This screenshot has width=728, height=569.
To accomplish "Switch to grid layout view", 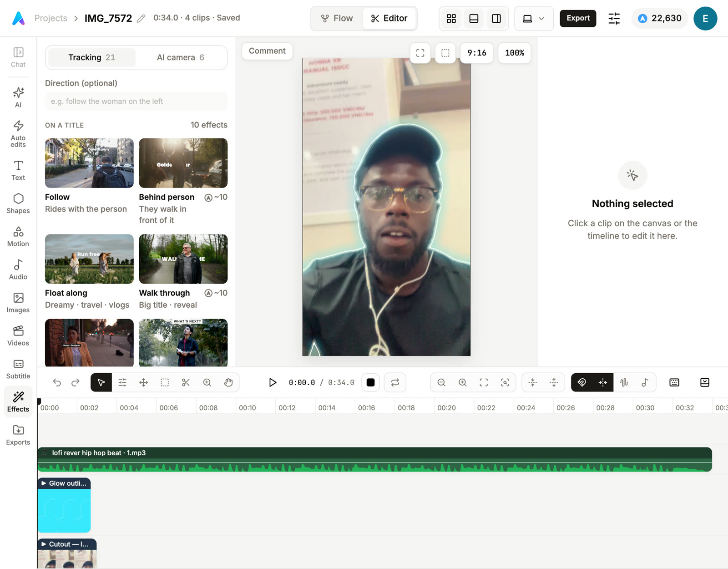I will (451, 18).
